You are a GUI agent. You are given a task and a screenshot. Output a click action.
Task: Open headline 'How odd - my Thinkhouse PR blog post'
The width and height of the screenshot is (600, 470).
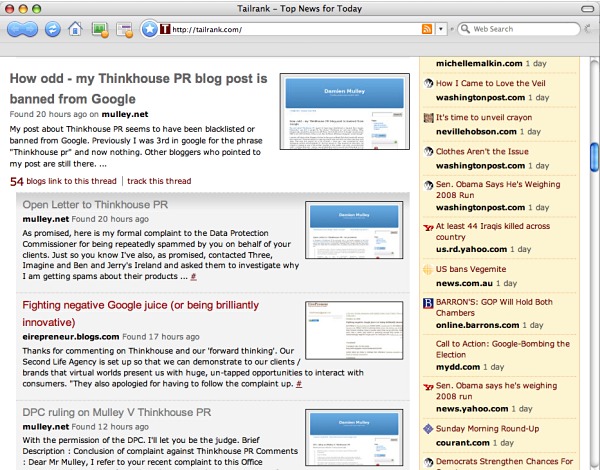tap(138, 88)
